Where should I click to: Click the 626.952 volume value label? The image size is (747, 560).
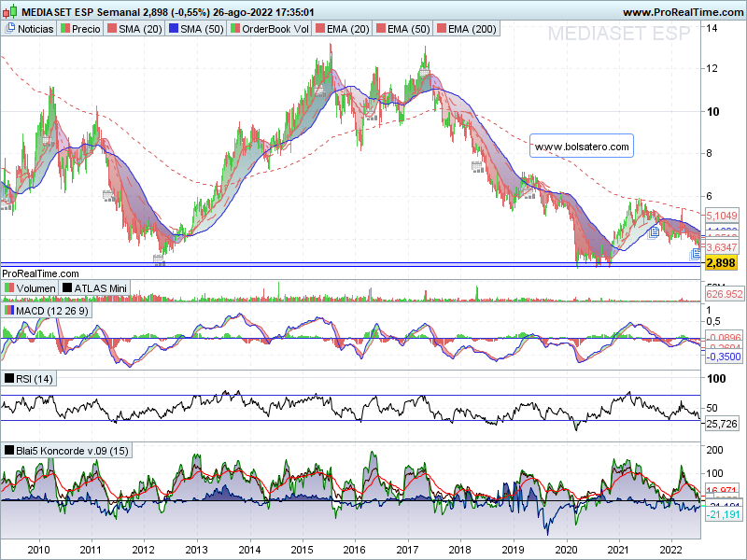click(725, 294)
